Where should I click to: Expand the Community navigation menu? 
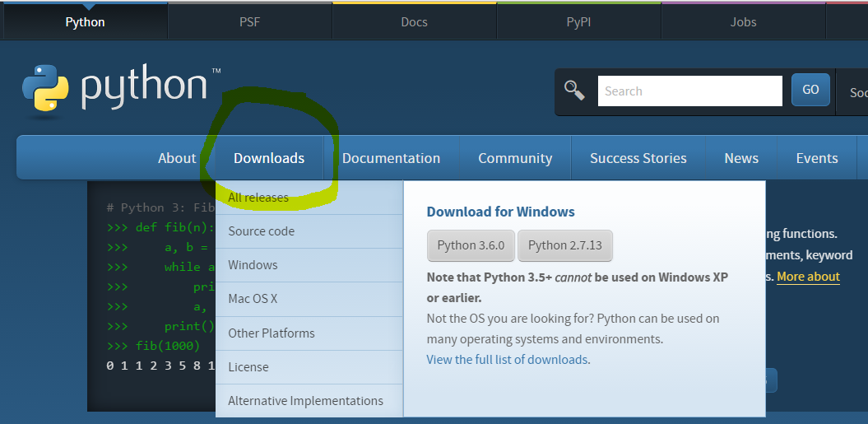[x=515, y=158]
